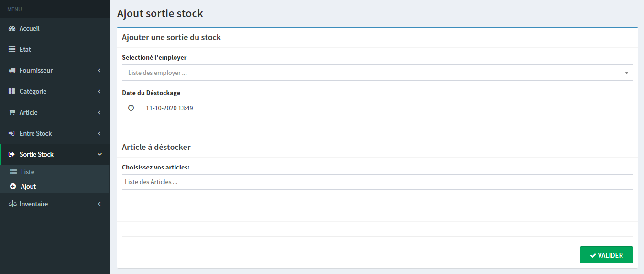The height and width of the screenshot is (274, 644).
Task: Click the Date du Déstockage input field
Action: coord(386,108)
